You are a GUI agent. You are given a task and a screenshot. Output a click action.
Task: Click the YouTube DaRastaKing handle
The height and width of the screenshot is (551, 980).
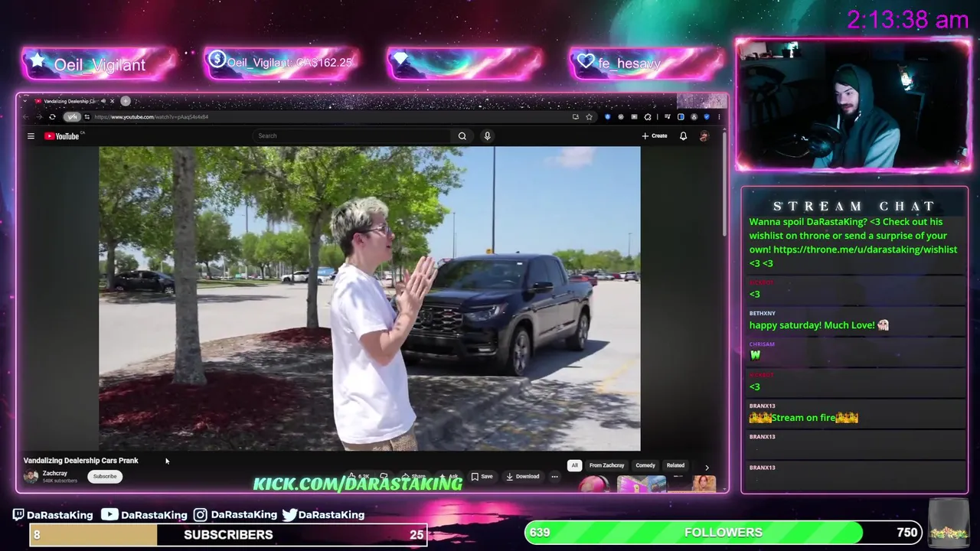[144, 515]
